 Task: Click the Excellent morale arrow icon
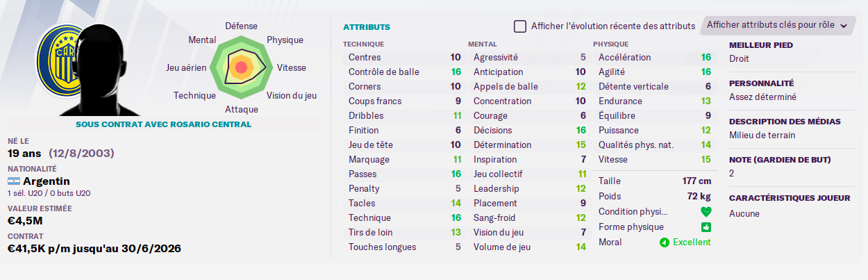click(x=664, y=242)
